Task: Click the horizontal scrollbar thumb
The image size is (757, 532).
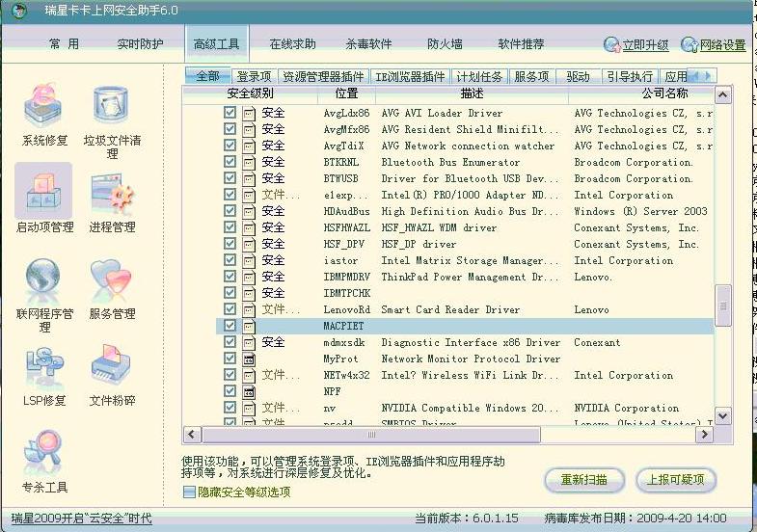Action: [372, 436]
